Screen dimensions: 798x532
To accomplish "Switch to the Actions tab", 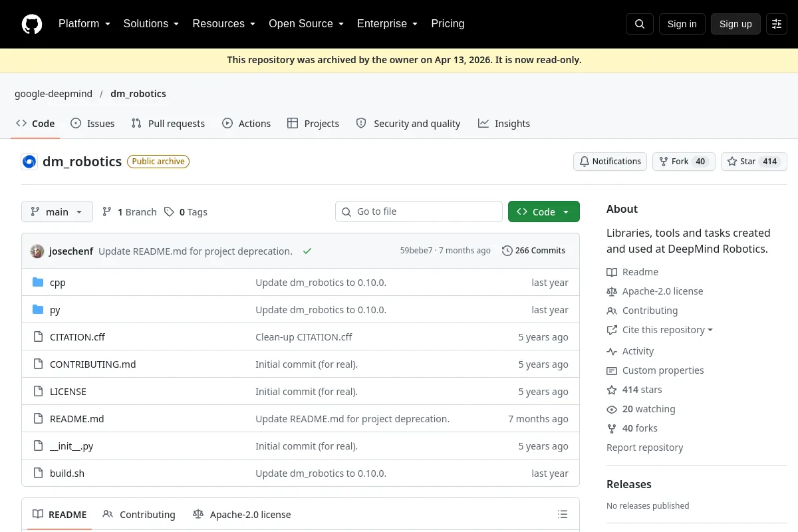I will pos(247,124).
